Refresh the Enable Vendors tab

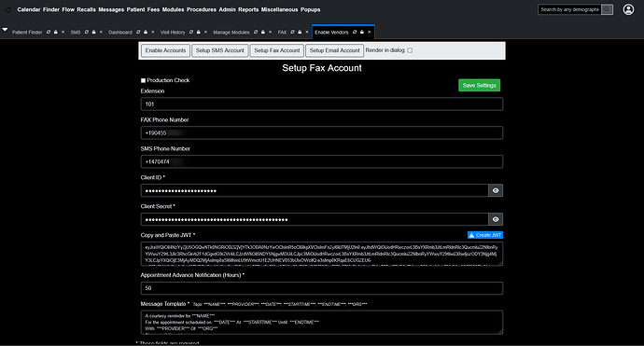(355, 32)
